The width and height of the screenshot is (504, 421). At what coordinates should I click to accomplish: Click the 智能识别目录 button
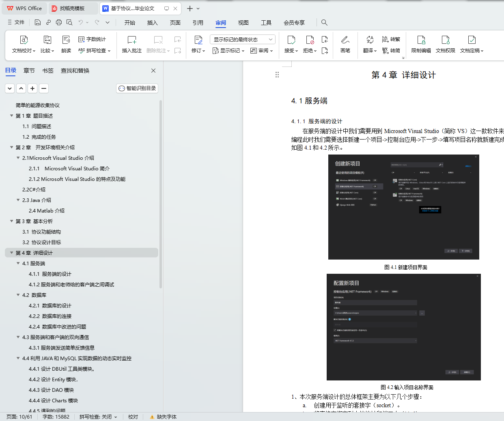(x=137, y=88)
